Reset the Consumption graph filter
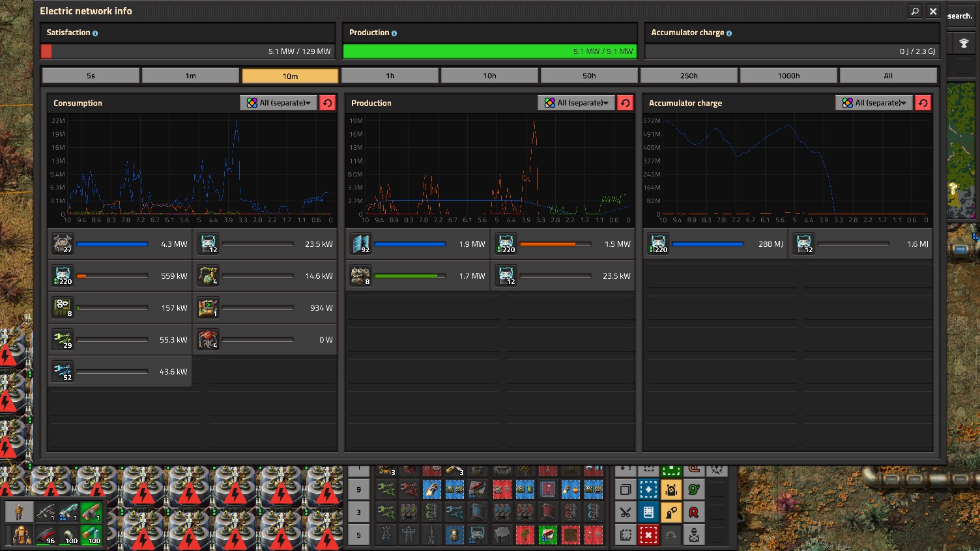The width and height of the screenshot is (980, 551). [327, 103]
